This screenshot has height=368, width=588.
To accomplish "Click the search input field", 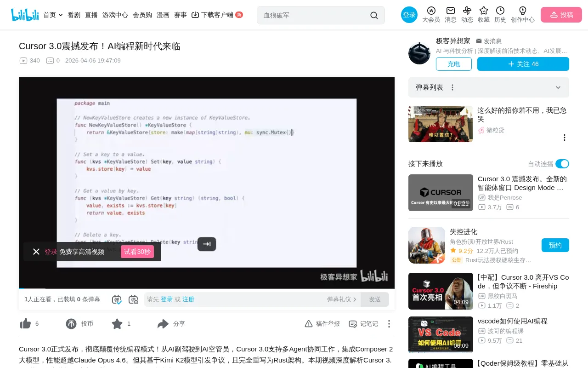I will [315, 15].
